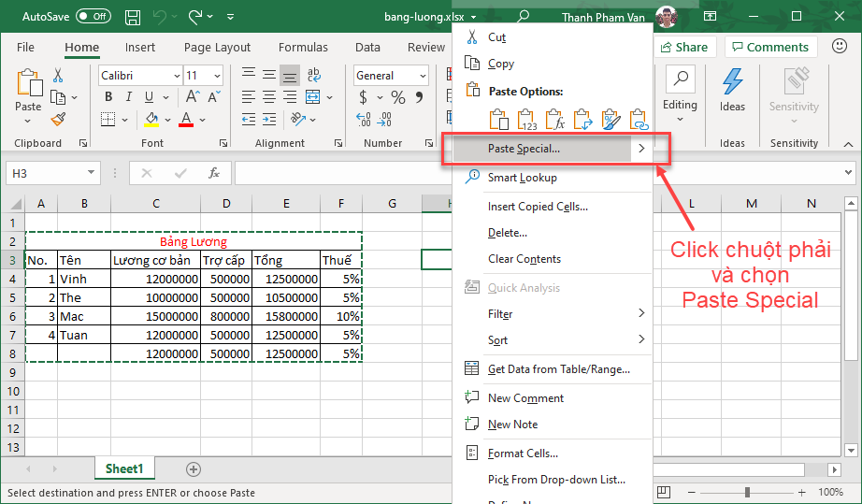
Task: Apply Bold formatting
Action: 108,97
